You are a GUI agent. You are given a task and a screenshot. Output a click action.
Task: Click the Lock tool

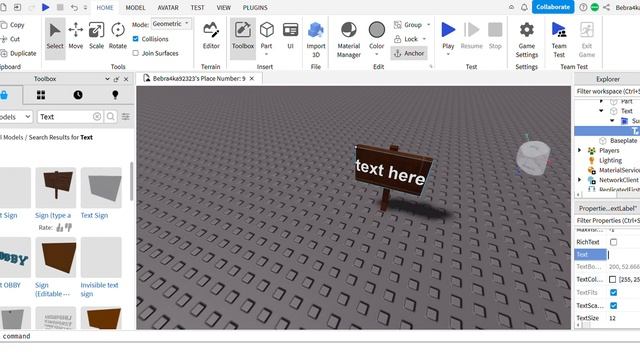tap(406, 39)
